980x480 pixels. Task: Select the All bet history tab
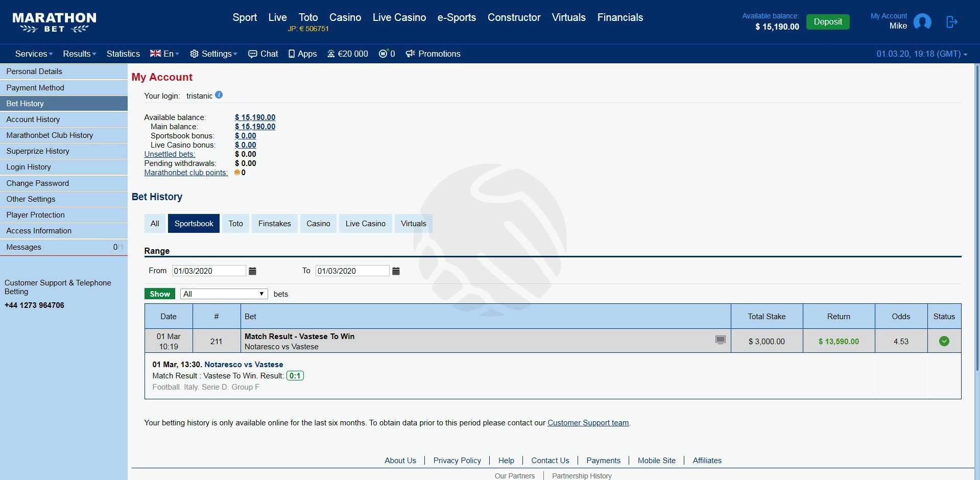(155, 224)
